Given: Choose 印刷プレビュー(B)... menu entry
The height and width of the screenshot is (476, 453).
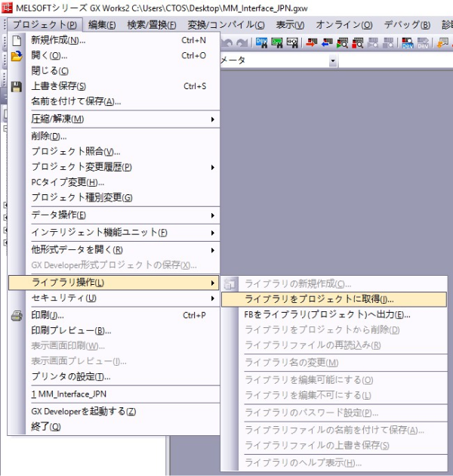Looking at the screenshot, I should (114, 331).
